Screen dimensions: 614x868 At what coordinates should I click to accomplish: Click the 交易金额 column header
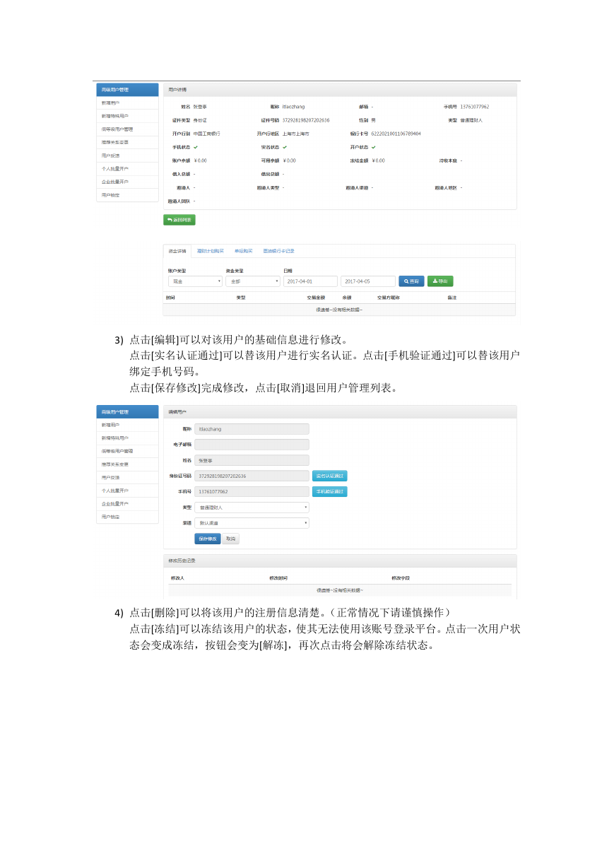(x=316, y=298)
